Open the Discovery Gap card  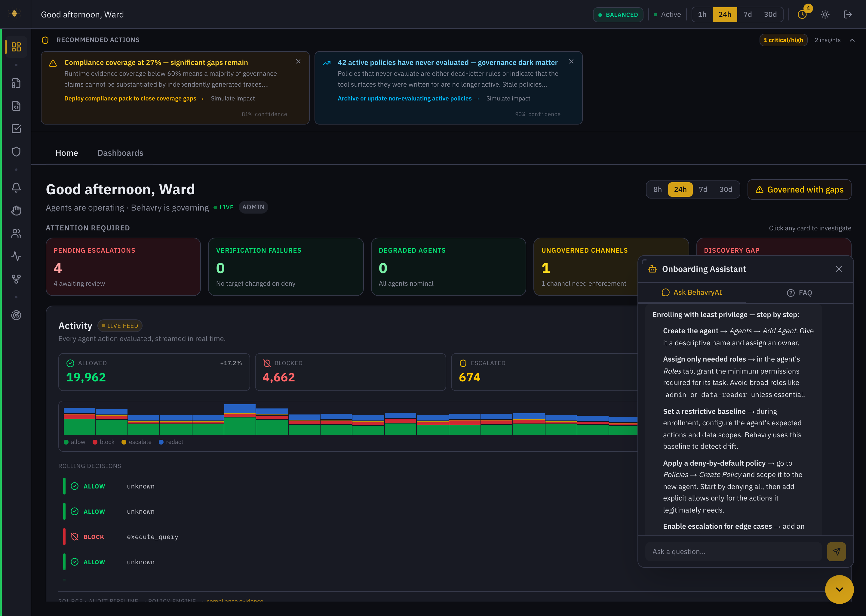coord(773,247)
